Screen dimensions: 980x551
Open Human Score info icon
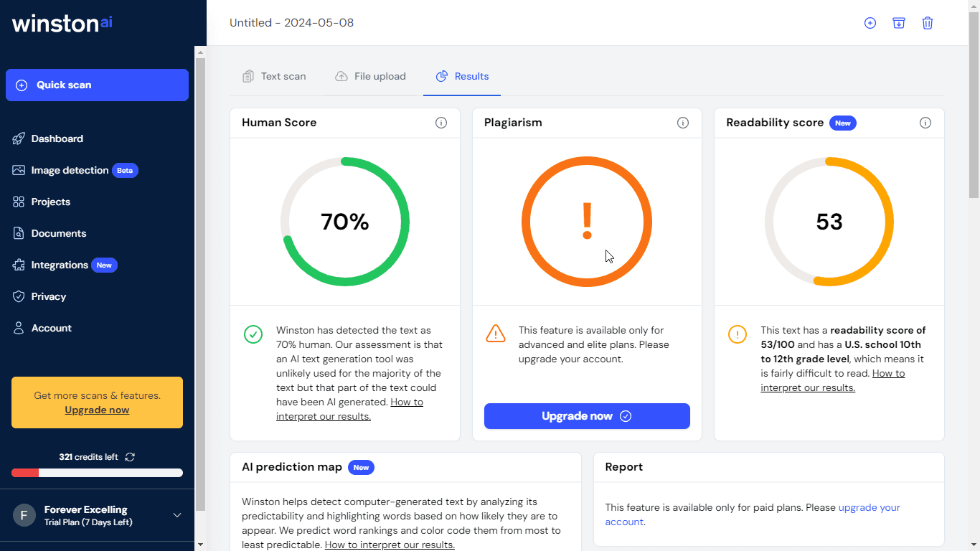[441, 123]
